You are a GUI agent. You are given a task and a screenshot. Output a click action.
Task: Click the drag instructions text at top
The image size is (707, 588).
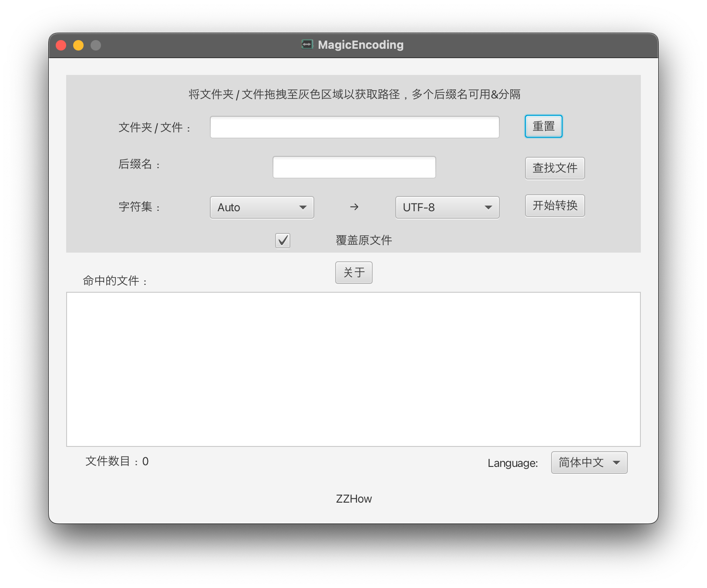tap(354, 94)
